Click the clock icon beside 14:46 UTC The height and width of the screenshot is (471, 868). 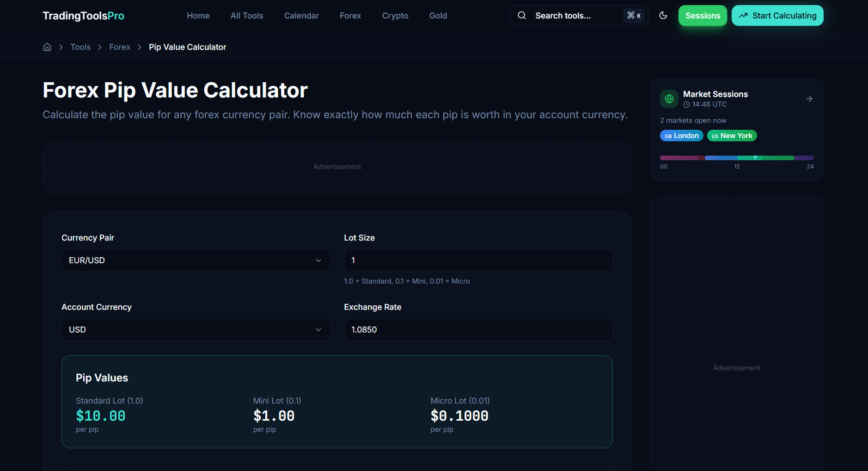coord(686,104)
